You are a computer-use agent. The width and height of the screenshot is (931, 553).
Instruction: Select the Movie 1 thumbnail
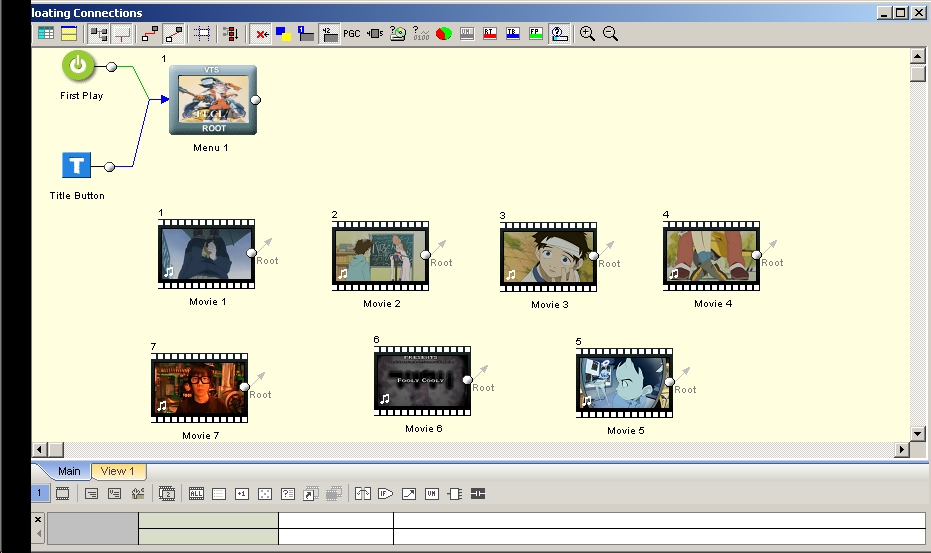click(x=207, y=254)
